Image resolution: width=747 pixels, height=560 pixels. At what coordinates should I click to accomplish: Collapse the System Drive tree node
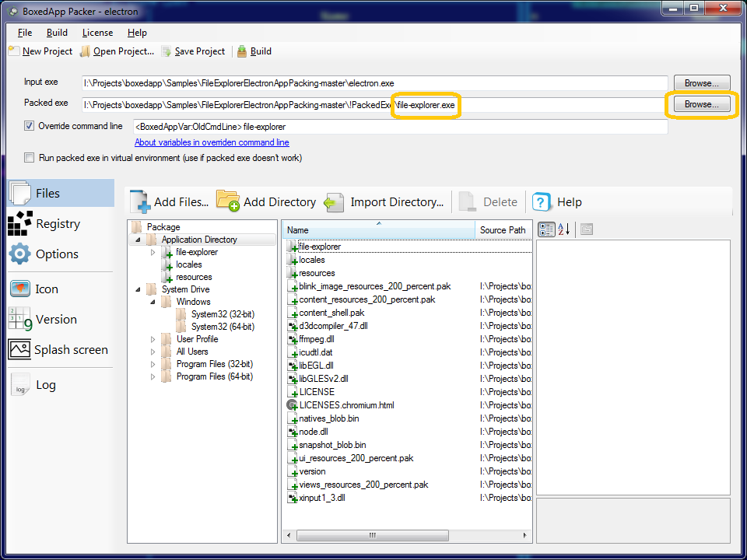click(x=138, y=289)
